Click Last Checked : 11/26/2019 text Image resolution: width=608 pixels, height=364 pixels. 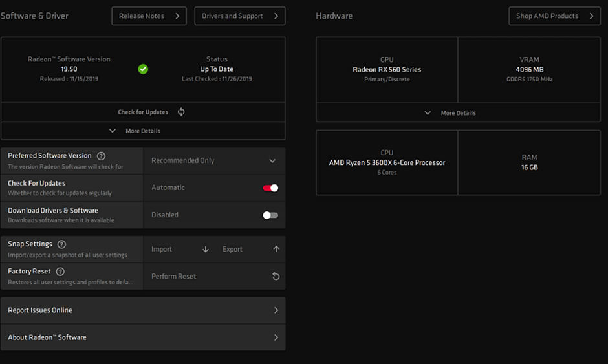217,79
